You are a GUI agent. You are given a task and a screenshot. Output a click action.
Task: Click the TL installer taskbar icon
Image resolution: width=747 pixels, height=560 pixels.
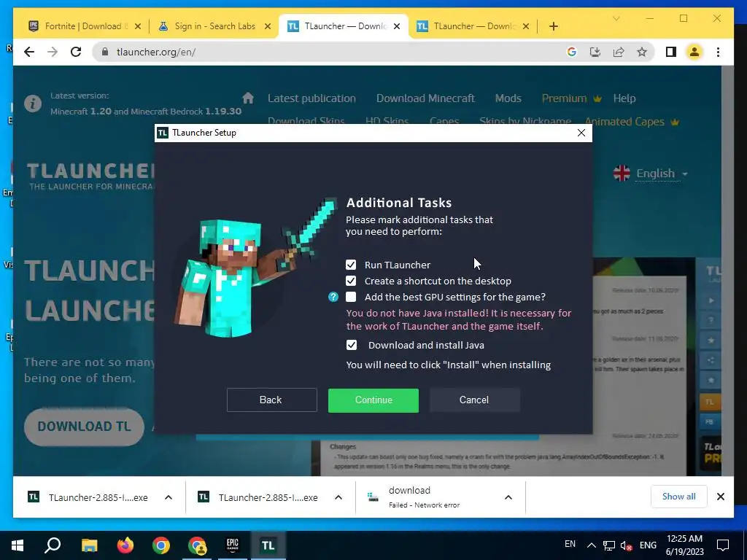coord(268,545)
